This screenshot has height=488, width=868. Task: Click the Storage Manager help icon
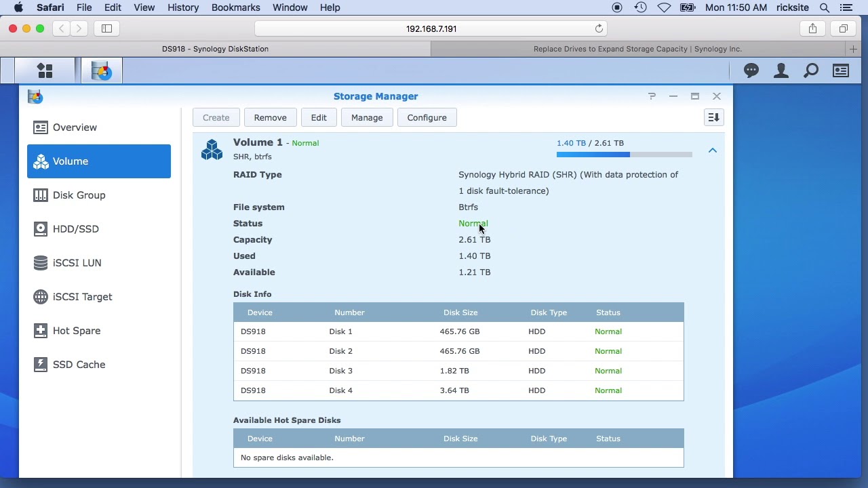pyautogui.click(x=652, y=96)
